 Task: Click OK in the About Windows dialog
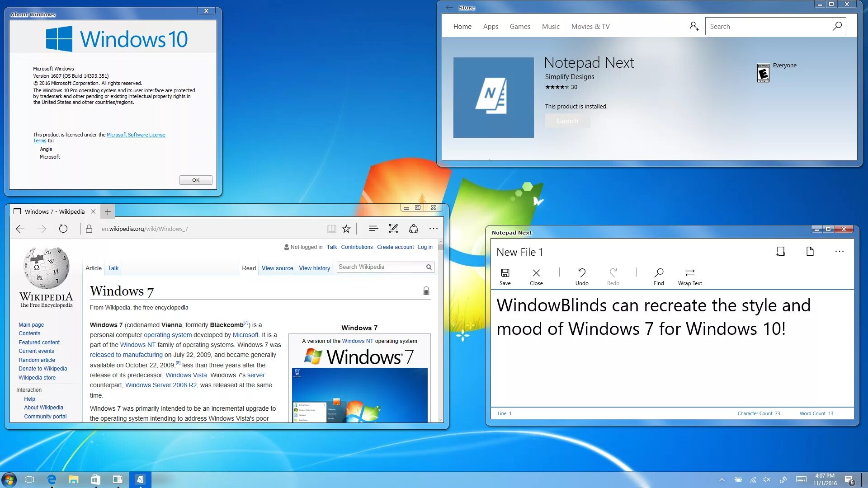tap(196, 180)
